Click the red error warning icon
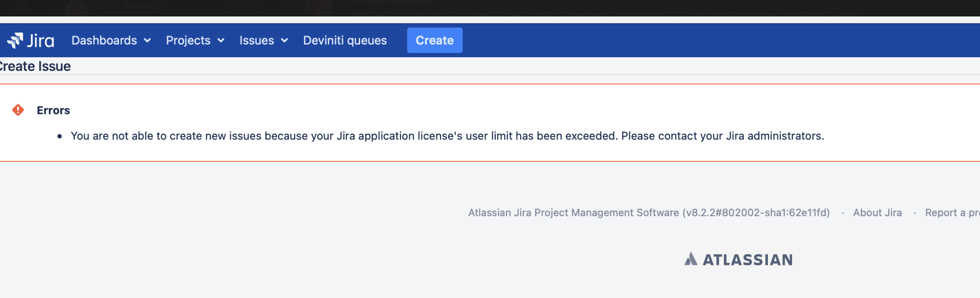 (17, 109)
